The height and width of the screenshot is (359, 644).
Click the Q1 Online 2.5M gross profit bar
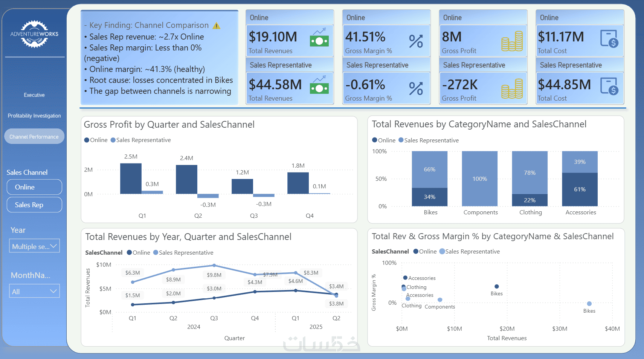[131, 179]
